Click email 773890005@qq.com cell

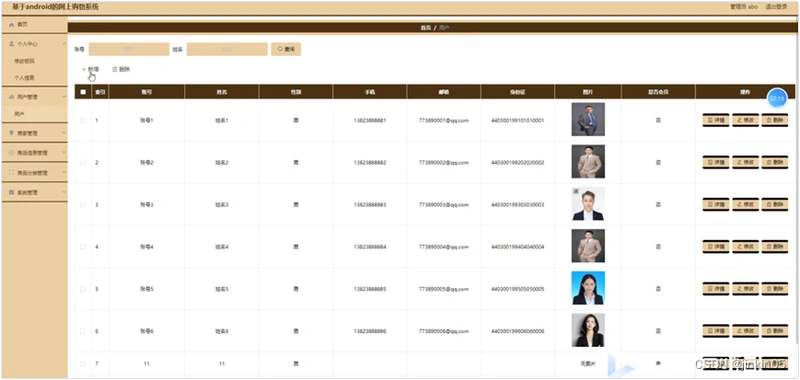443,289
